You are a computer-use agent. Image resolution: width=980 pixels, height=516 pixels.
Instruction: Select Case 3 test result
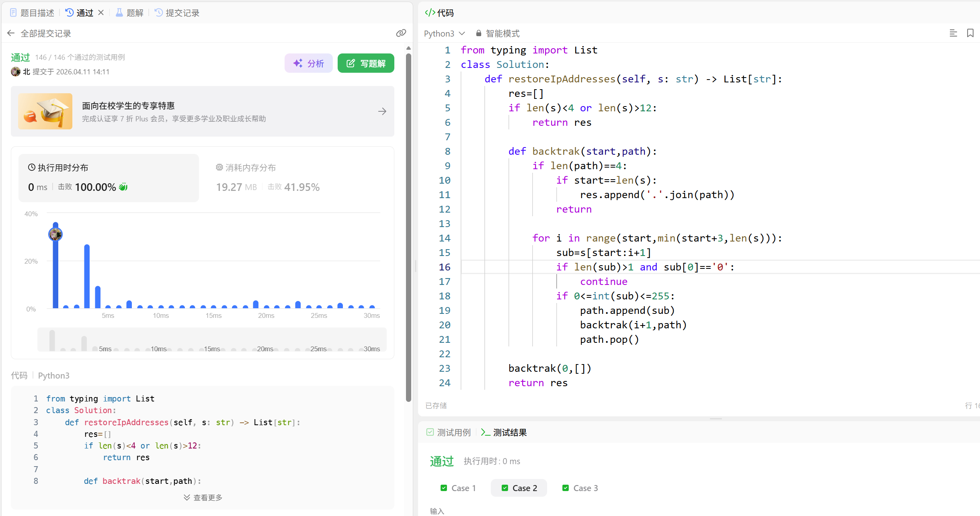click(580, 488)
